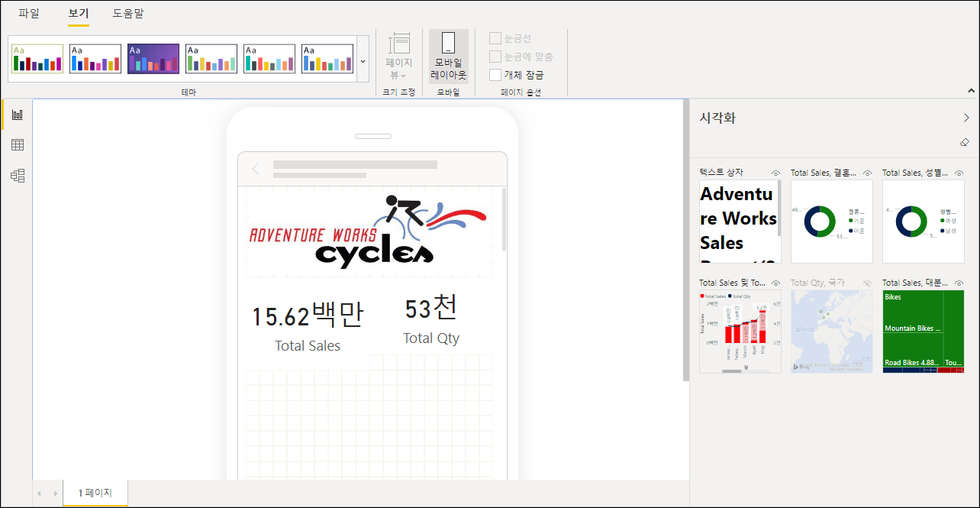Toggle the 모바일 레이아웃 mobile layout button
Image resolution: width=980 pixels, height=508 pixels.
tap(448, 57)
